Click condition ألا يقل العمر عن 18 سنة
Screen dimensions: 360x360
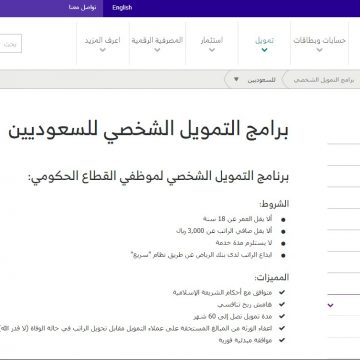pyautogui.click(x=238, y=219)
